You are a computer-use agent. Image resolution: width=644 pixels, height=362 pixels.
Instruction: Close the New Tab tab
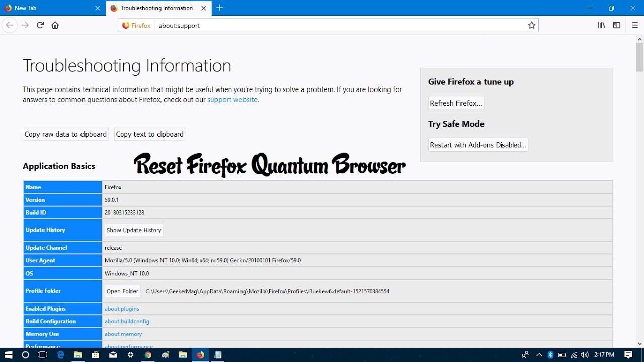(x=98, y=8)
